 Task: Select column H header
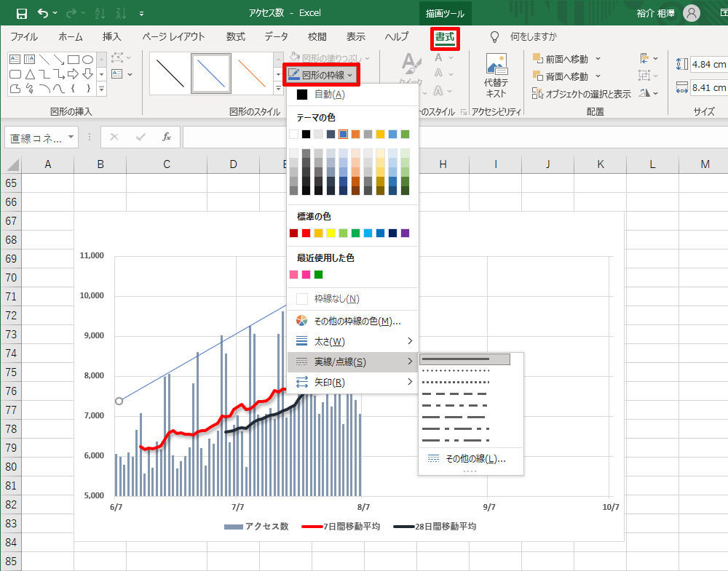click(443, 164)
